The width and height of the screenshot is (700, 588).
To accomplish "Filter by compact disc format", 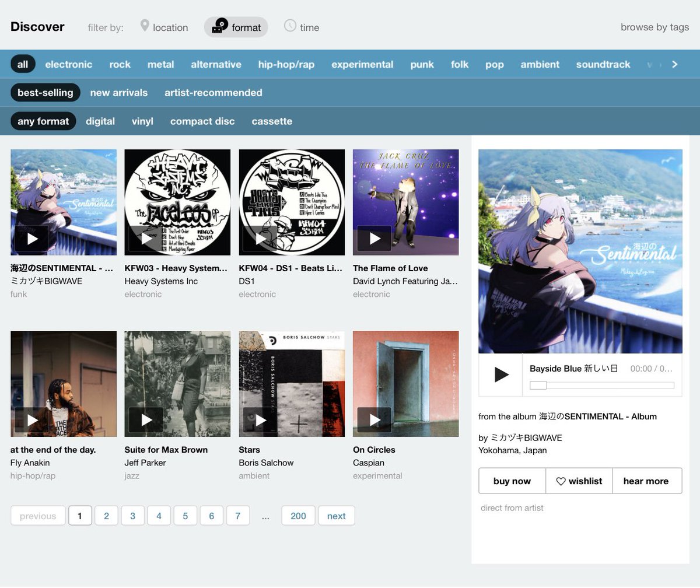I will 202,121.
